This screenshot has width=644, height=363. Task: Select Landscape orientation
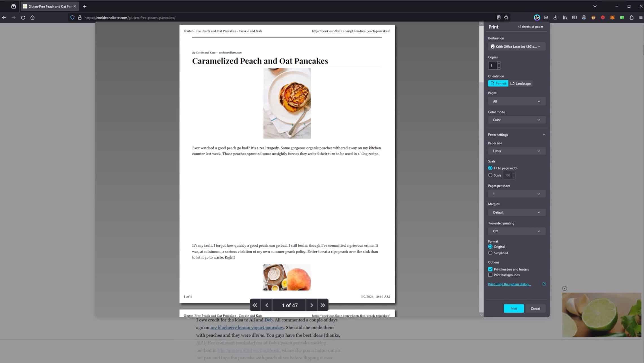[x=520, y=84]
